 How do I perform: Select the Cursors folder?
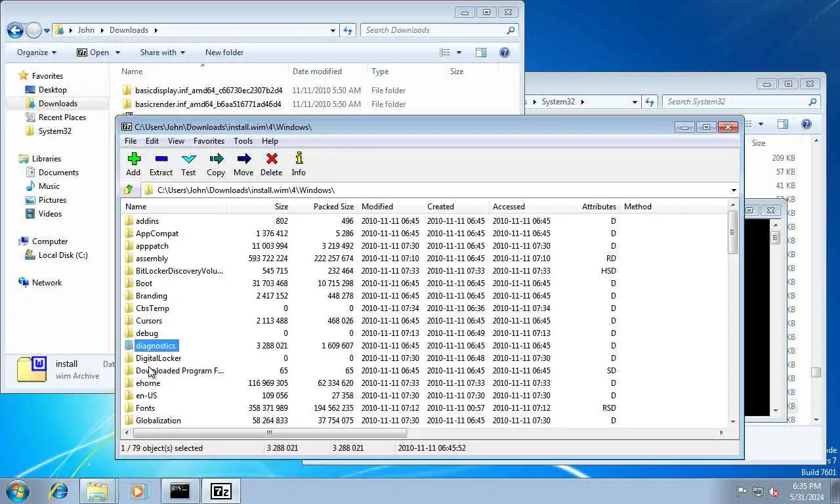pos(148,321)
